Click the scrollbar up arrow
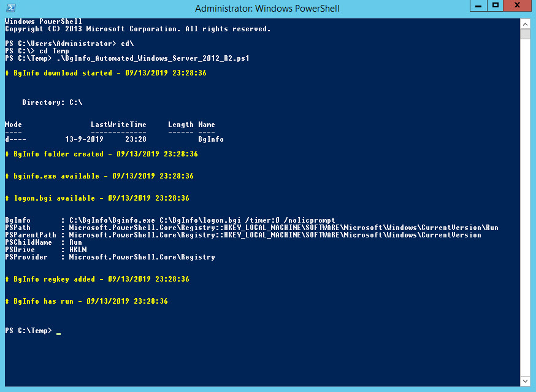 [x=525, y=23]
